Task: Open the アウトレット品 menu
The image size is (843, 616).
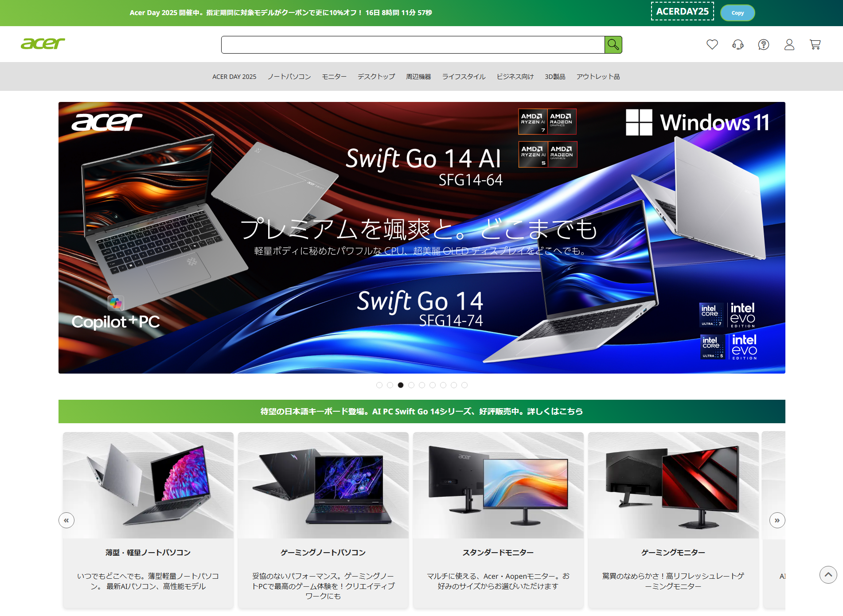Action: coord(598,77)
